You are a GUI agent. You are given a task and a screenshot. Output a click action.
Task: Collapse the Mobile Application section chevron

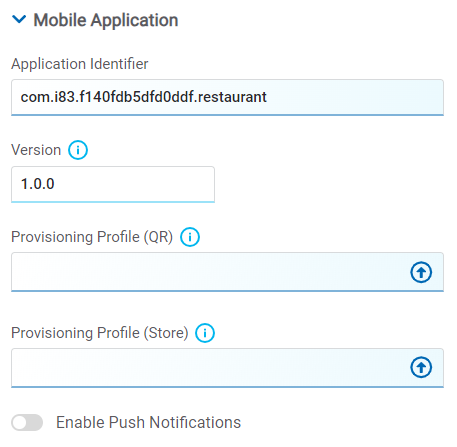tap(19, 20)
